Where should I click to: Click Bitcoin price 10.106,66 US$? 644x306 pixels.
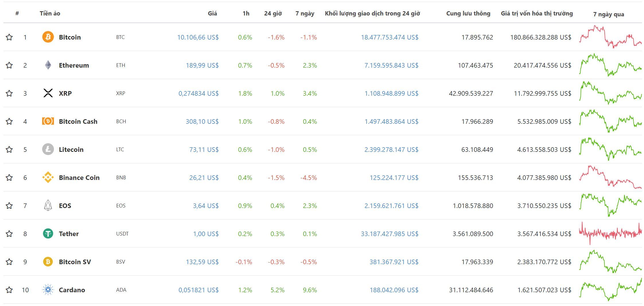point(198,37)
